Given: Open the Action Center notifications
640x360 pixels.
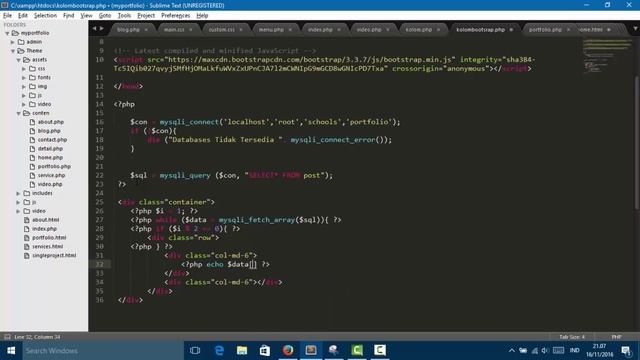Looking at the screenshot, I should [627, 351].
